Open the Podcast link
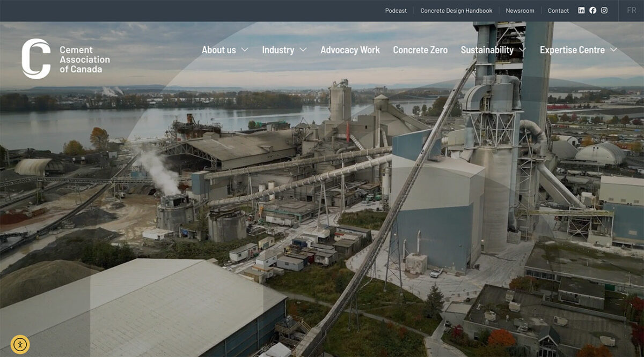 [396, 11]
